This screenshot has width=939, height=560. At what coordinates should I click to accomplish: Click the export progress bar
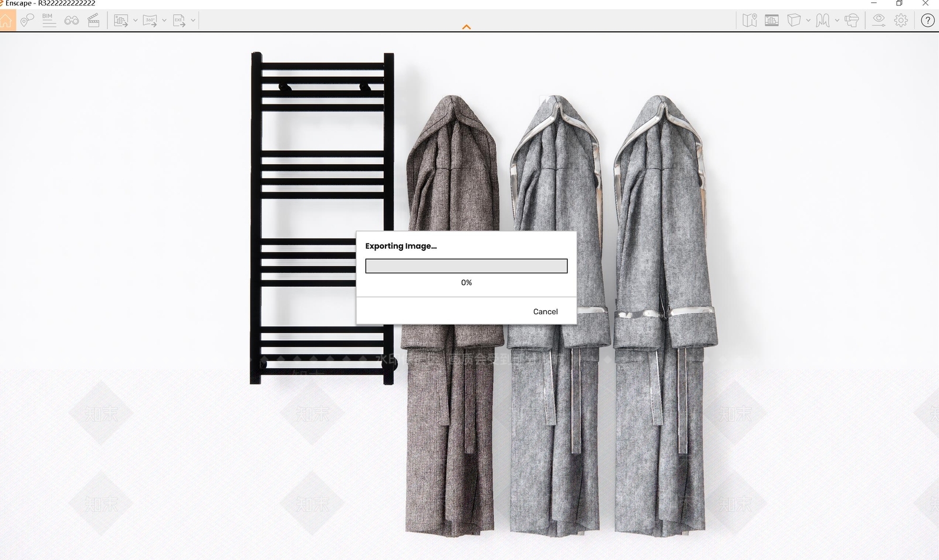pos(467,266)
